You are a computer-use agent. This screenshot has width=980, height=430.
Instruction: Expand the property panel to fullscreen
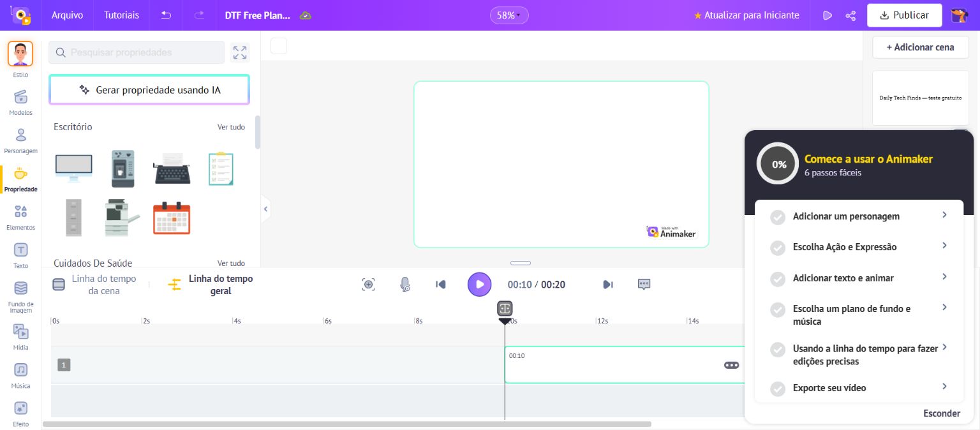[240, 52]
